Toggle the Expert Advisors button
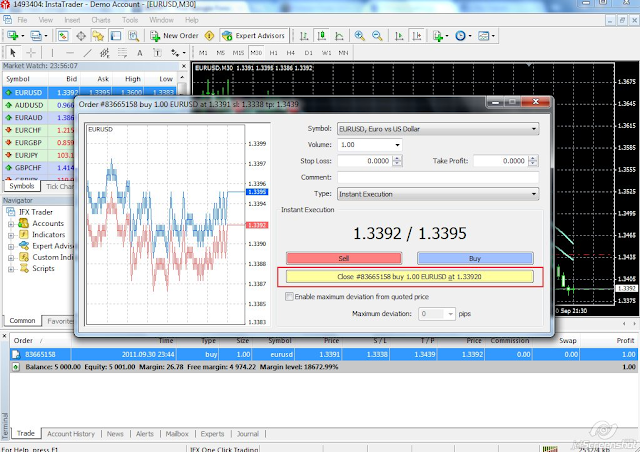Viewport: 640px width, 452px height. [x=254, y=36]
